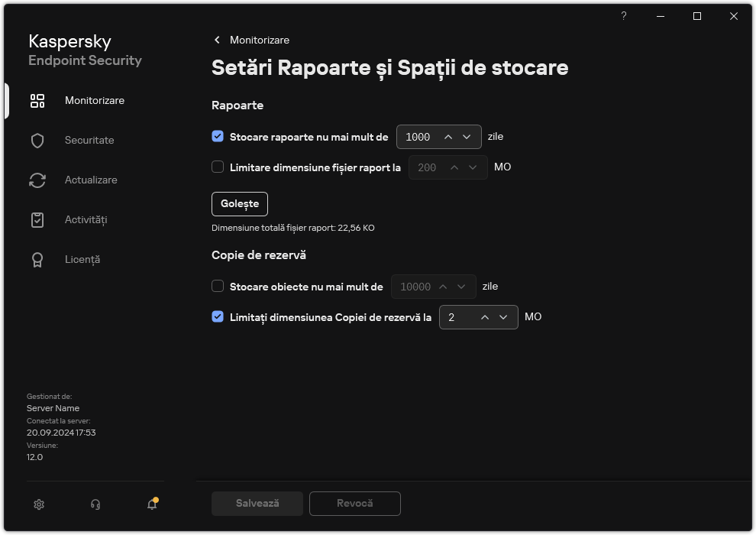Open the Activități tasks section
Viewport: 756px width, 535px height.
37,219
